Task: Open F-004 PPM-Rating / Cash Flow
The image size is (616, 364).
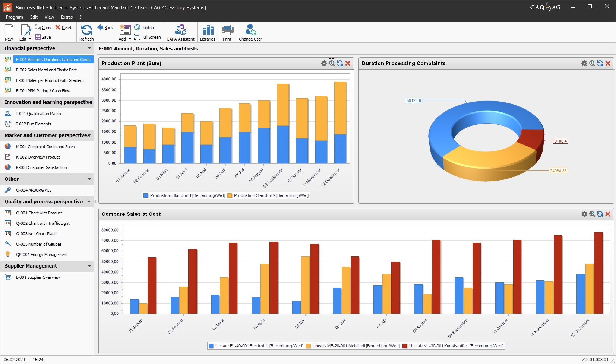Action: [x=43, y=91]
